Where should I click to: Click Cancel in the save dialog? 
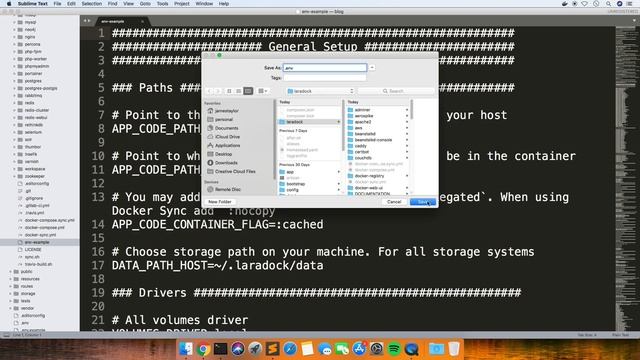[394, 202]
